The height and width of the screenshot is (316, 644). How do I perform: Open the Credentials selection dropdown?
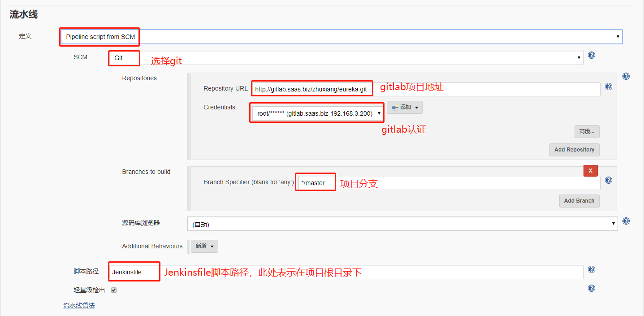[316, 113]
